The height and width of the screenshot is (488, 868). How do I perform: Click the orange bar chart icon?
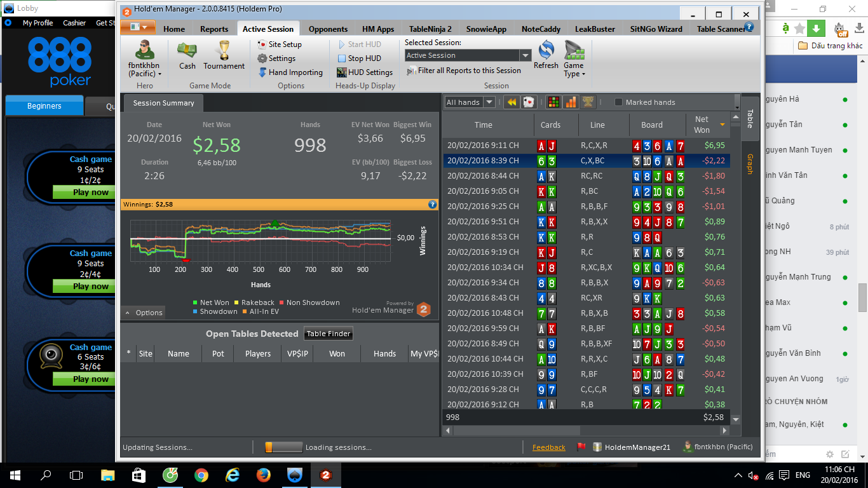pos(571,102)
